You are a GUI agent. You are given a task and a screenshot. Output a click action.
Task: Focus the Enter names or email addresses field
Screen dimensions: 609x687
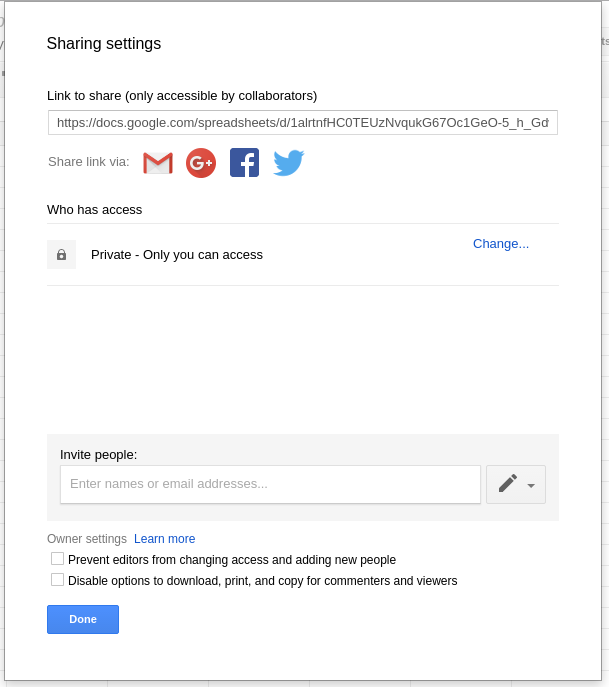270,484
